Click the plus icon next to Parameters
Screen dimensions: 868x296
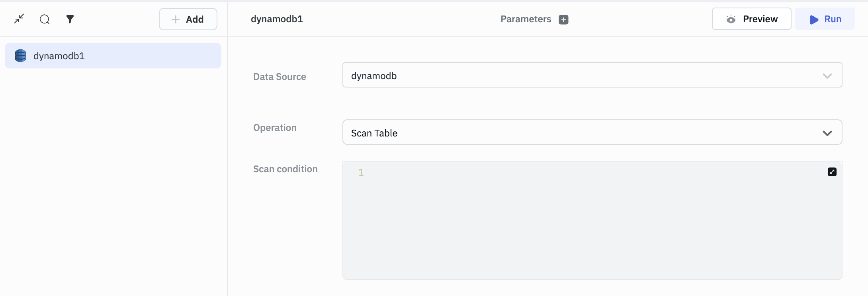coord(563,19)
